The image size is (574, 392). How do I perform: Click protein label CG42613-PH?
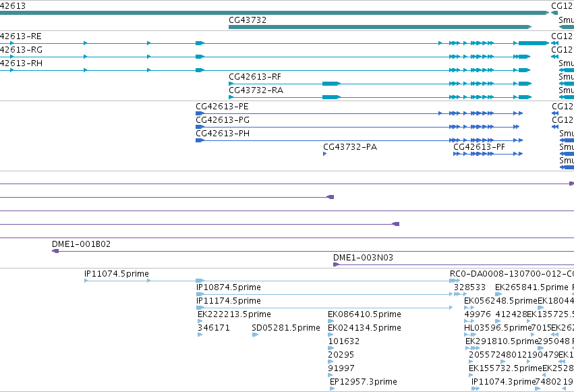[223, 134]
